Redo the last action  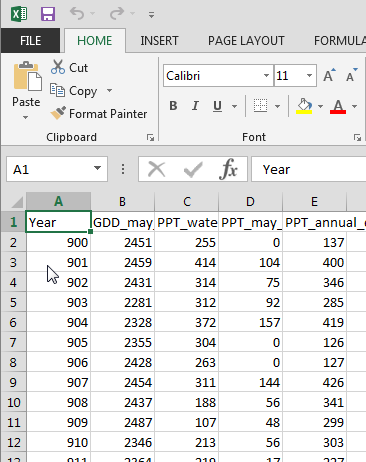[x=117, y=14]
